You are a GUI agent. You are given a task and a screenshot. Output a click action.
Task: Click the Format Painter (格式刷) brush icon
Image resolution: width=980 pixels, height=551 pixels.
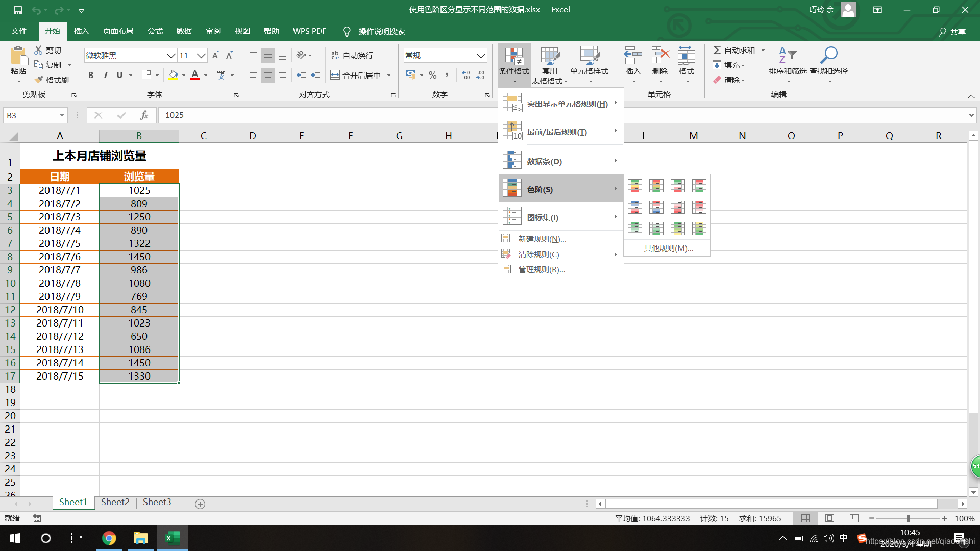coord(39,80)
